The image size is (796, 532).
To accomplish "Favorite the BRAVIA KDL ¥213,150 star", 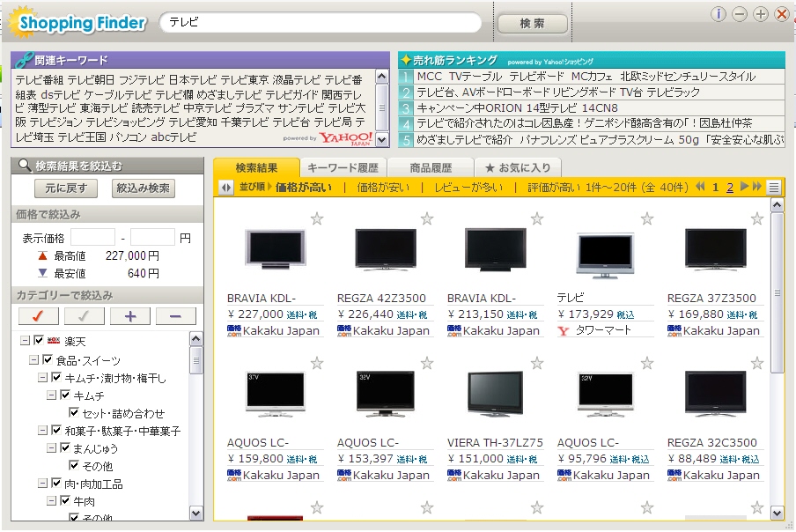I will [537, 218].
